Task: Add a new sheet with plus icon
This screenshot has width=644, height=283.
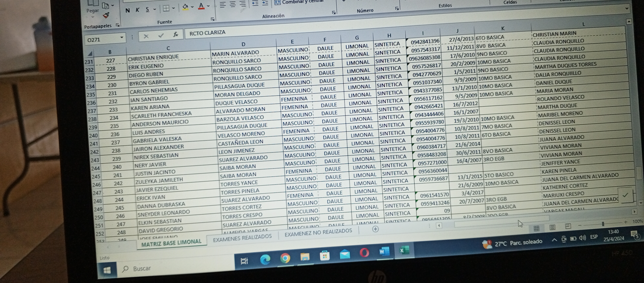Action: pos(375,229)
